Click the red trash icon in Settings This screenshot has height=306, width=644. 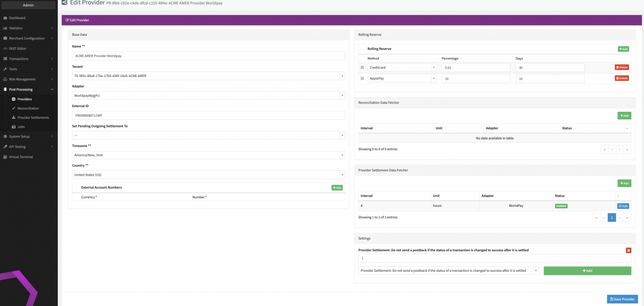click(x=628, y=250)
